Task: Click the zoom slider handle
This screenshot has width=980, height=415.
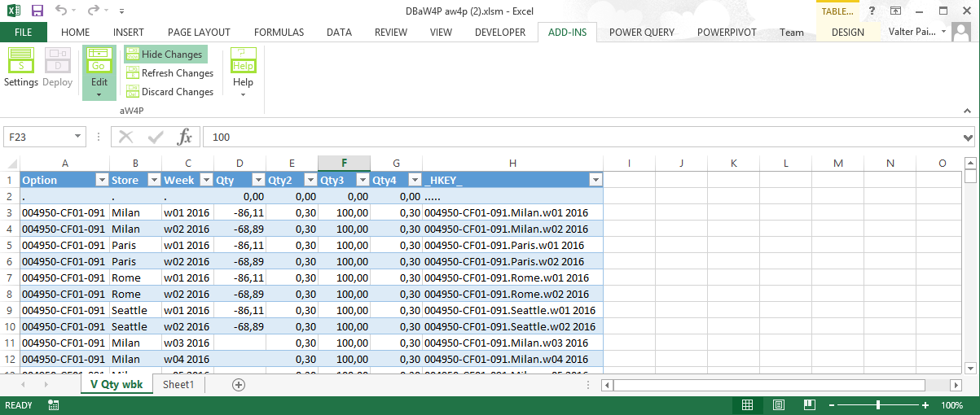Action: point(878,405)
